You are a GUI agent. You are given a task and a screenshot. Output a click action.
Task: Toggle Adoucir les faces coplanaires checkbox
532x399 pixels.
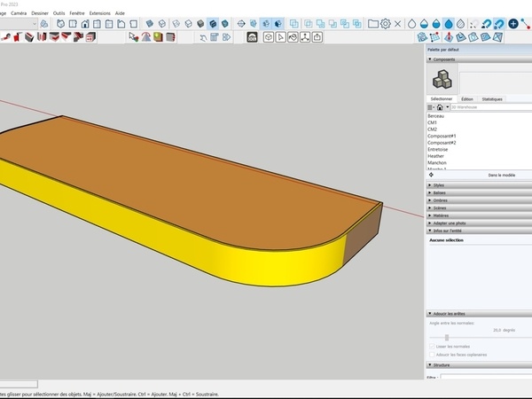431,354
